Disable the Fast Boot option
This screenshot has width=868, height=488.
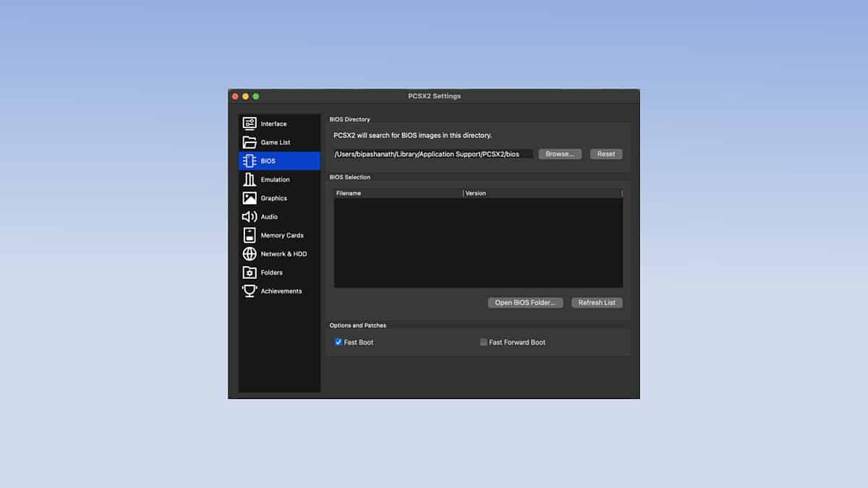pos(337,342)
